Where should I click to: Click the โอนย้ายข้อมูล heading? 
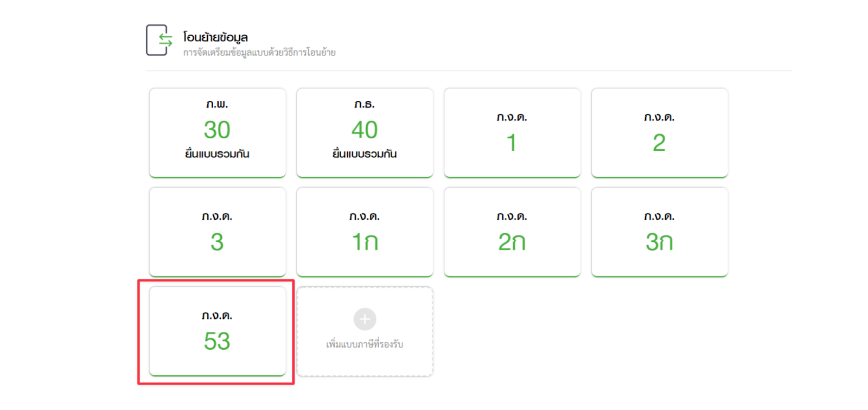(x=215, y=37)
